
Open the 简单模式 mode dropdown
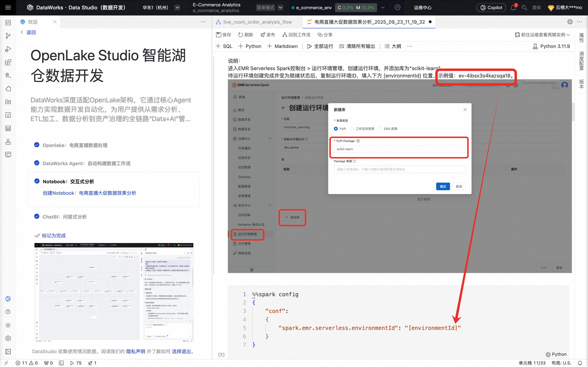pyautogui.click(x=280, y=8)
